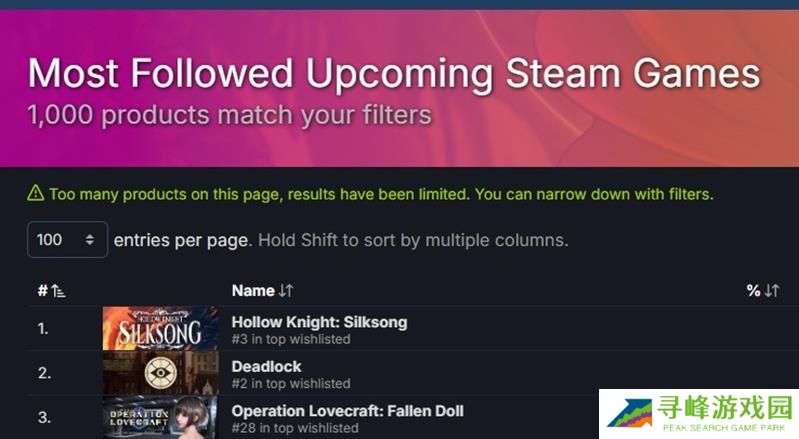Screen dimensions: 799x439
Task: Click '#28 in top wishlisted' text
Action: pos(295,428)
